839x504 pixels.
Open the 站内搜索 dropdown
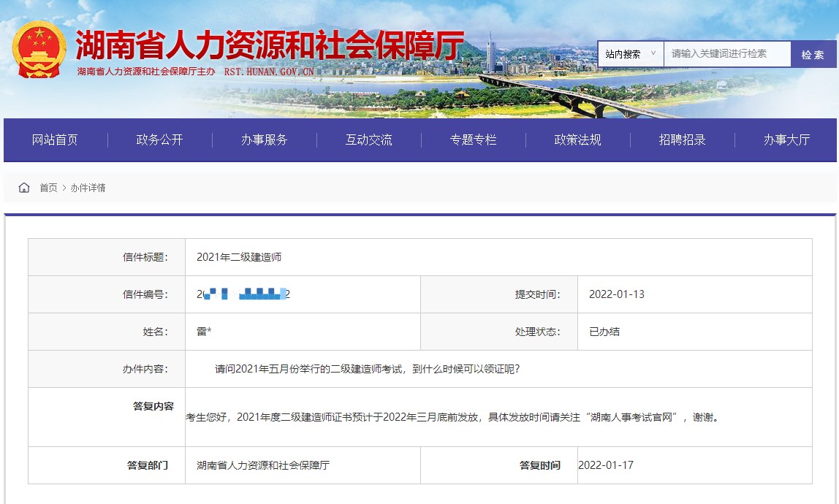point(630,53)
